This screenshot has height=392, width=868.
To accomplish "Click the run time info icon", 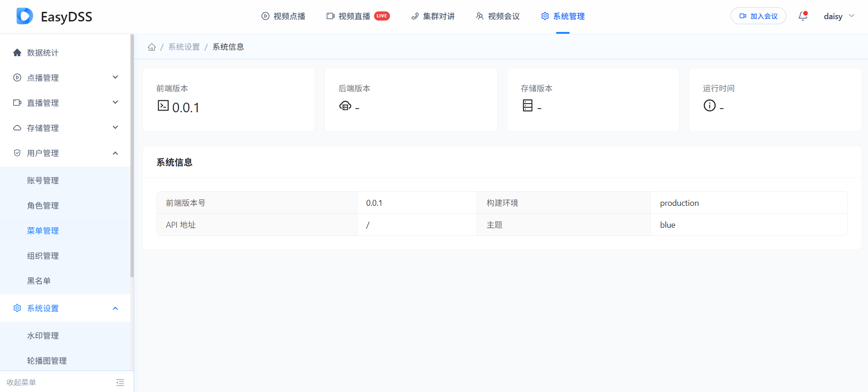I will (710, 105).
